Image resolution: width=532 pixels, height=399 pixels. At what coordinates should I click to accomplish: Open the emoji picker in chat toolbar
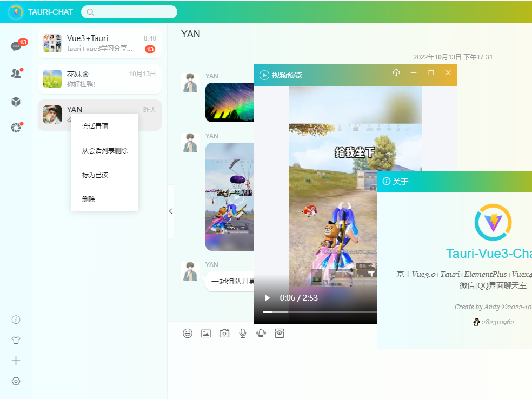188,334
